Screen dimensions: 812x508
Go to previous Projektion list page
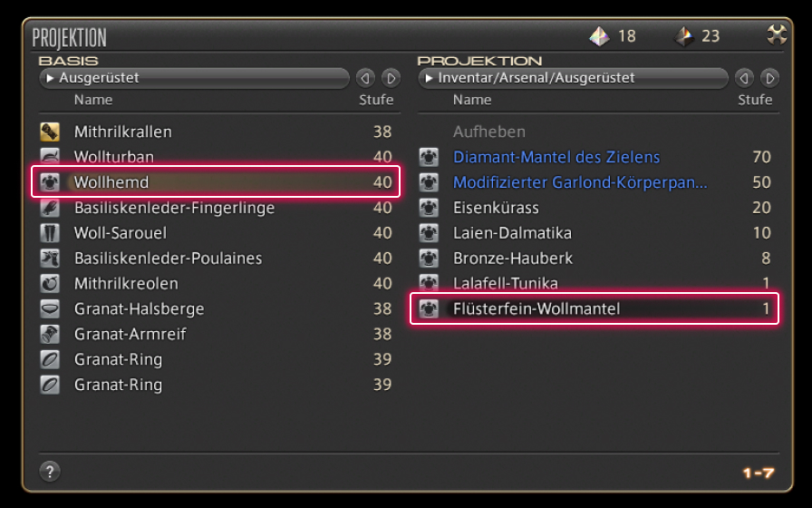744,78
